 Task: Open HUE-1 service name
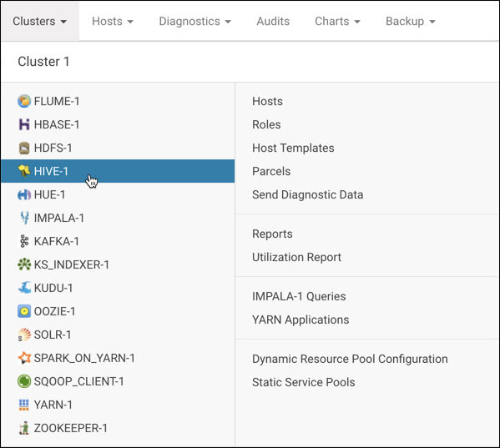[49, 194]
